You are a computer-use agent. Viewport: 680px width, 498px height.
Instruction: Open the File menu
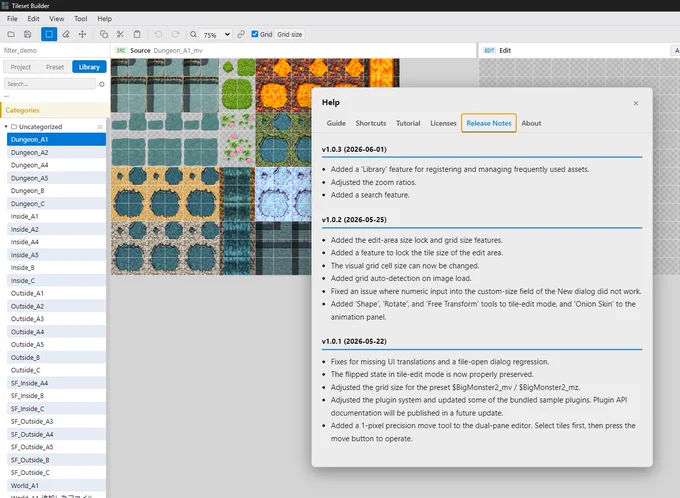click(x=12, y=19)
